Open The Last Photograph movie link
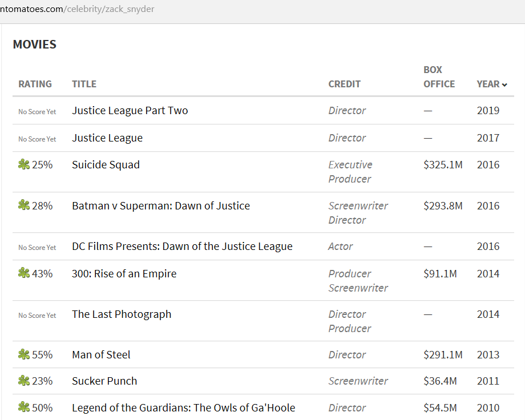Screen dimensions: 525x420 [122, 314]
